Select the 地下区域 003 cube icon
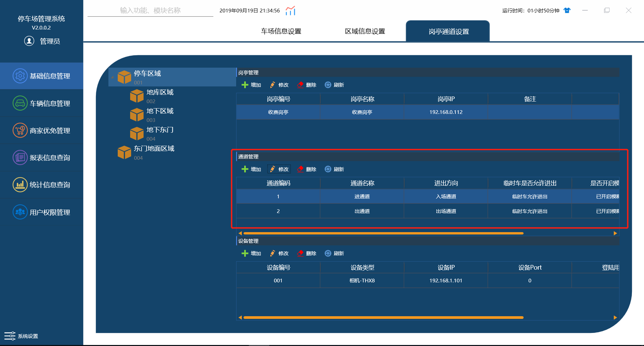Image resolution: width=644 pixels, height=346 pixels. coord(137,115)
